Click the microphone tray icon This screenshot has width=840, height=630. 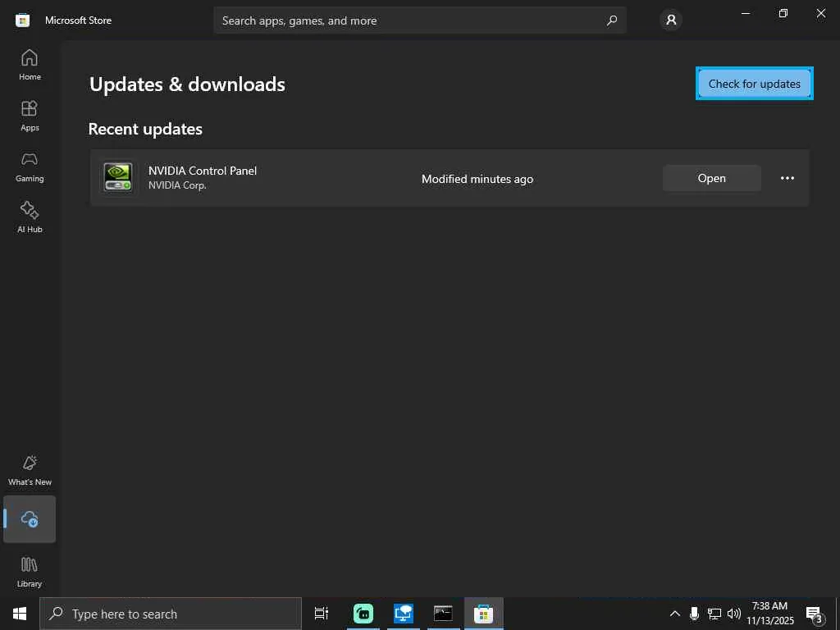point(694,614)
